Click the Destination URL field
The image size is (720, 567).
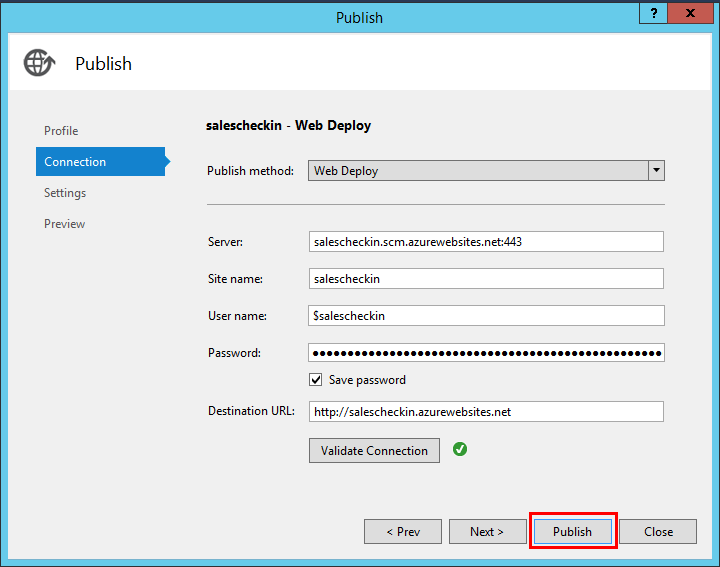pyautogui.click(x=486, y=411)
